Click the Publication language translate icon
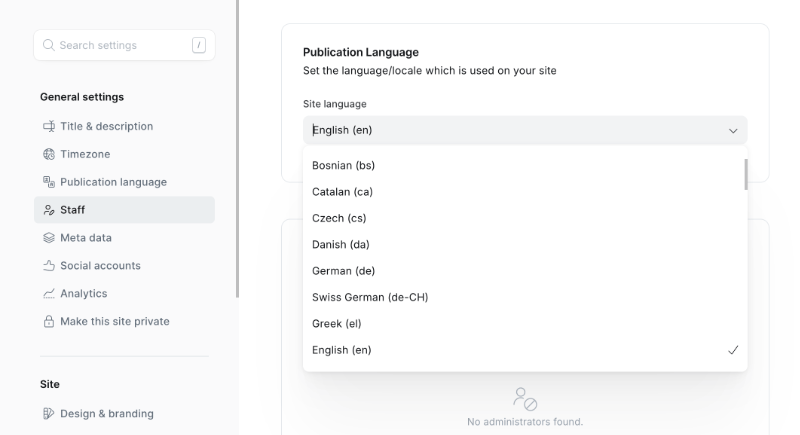The image size is (800, 435). (x=49, y=182)
